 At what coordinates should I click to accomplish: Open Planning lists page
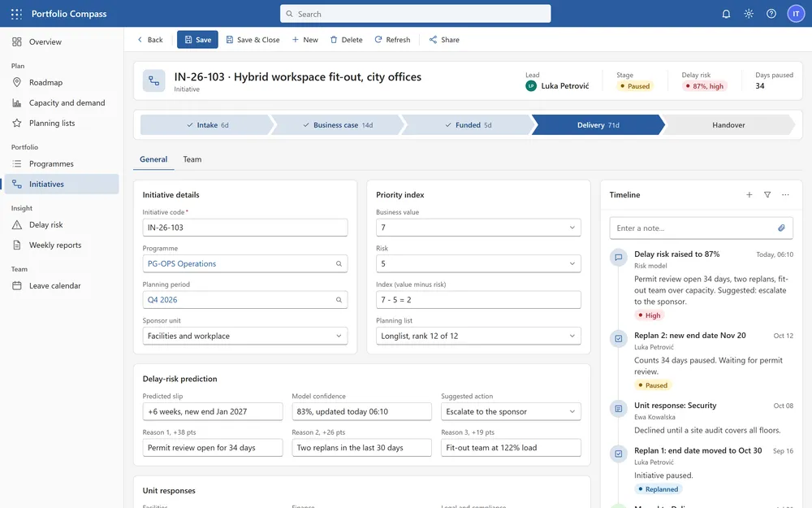tap(62, 123)
